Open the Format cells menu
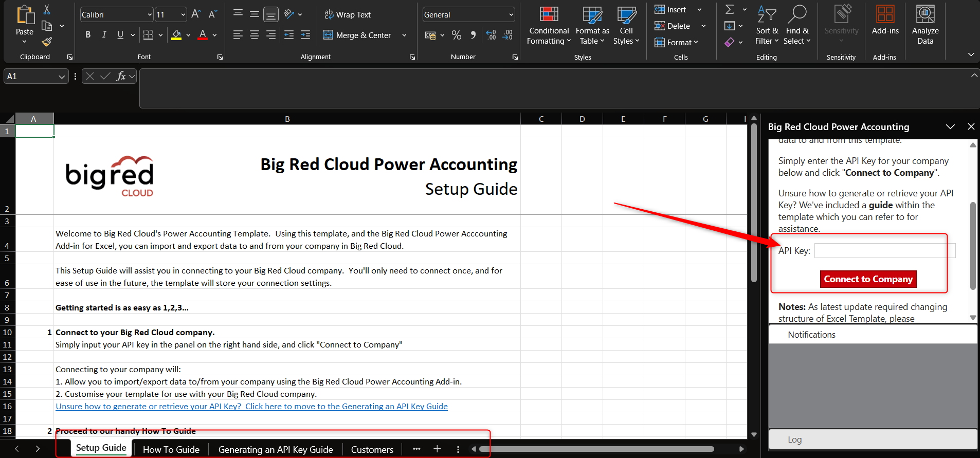 [x=676, y=43]
